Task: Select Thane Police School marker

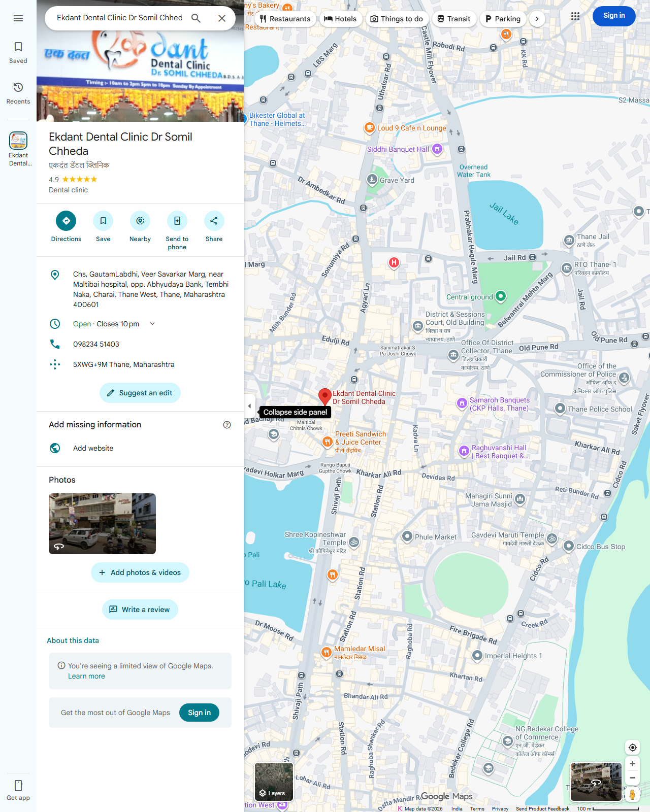Action: [x=560, y=409]
